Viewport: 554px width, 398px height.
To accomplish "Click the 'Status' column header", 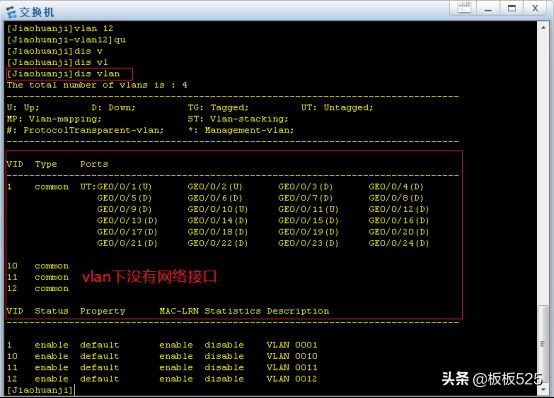I will pos(52,311).
